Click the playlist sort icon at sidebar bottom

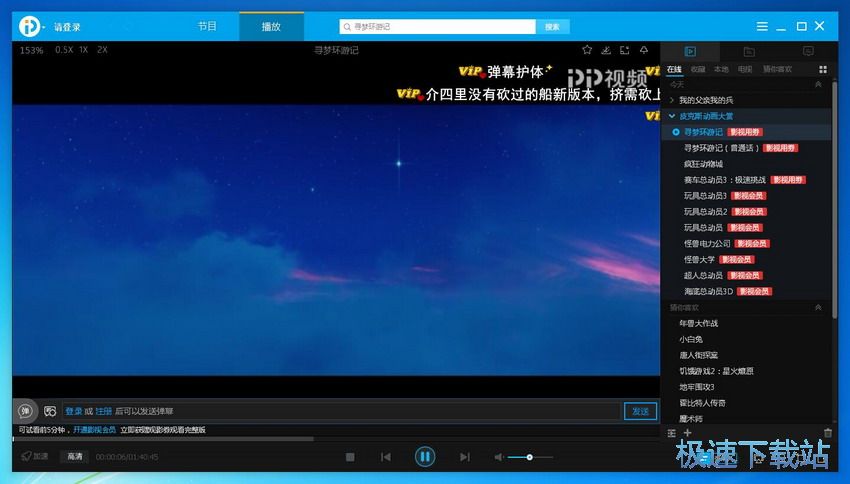click(x=671, y=433)
